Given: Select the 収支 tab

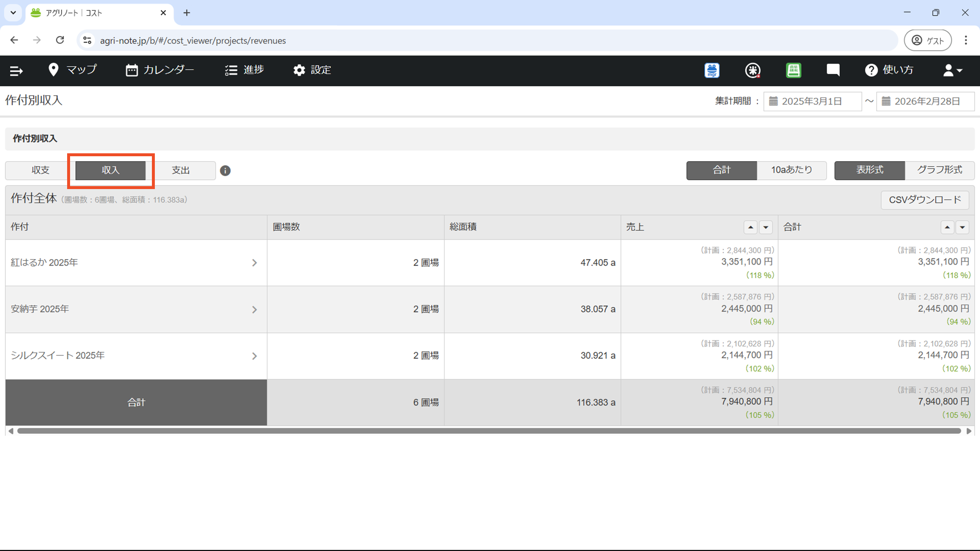Looking at the screenshot, I should pos(40,170).
